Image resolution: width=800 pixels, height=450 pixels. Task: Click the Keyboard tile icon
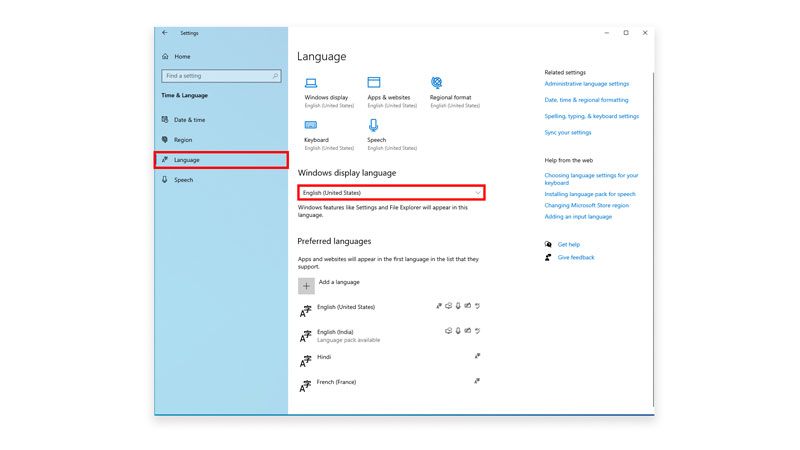click(311, 125)
